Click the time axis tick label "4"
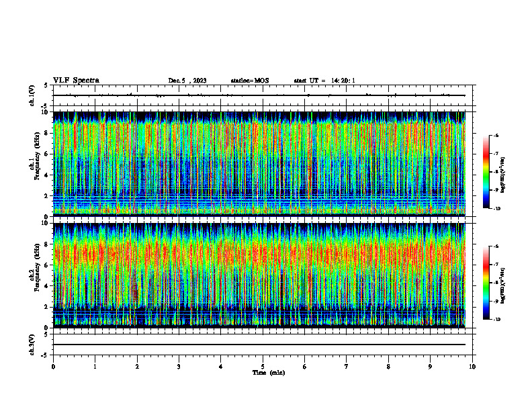Screen dimensions: 532x411 (x=221, y=367)
